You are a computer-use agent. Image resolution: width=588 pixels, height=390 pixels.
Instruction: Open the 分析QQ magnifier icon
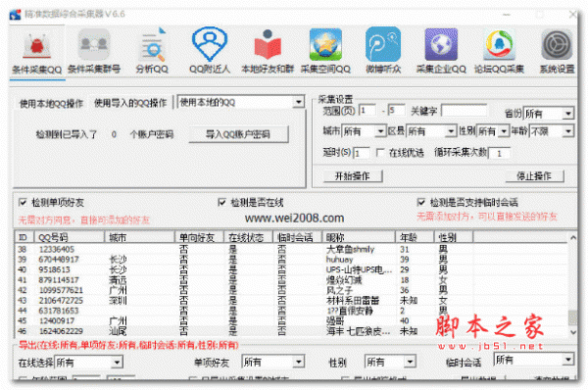click(152, 45)
